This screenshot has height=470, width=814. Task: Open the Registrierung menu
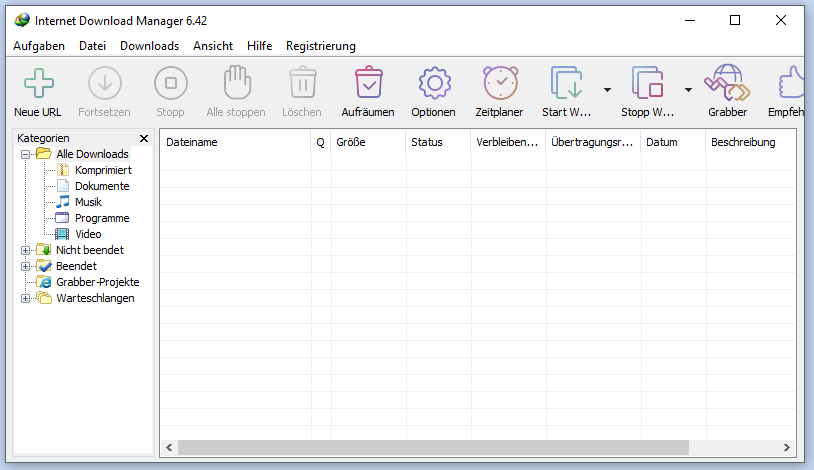click(x=321, y=46)
